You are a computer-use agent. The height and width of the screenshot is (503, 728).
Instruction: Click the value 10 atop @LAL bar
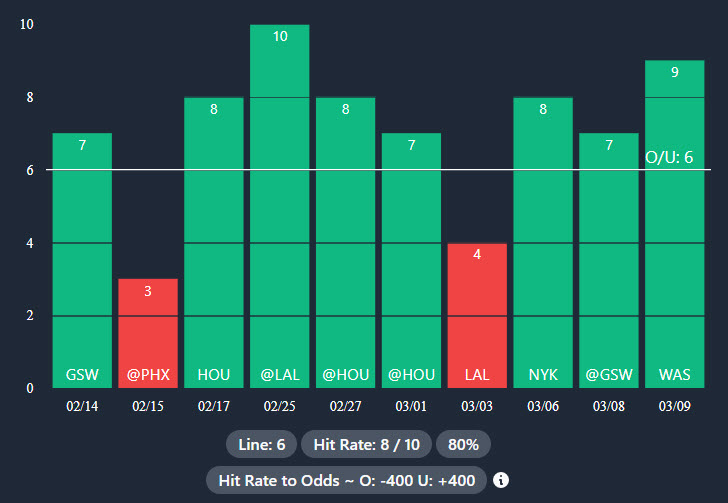point(280,37)
